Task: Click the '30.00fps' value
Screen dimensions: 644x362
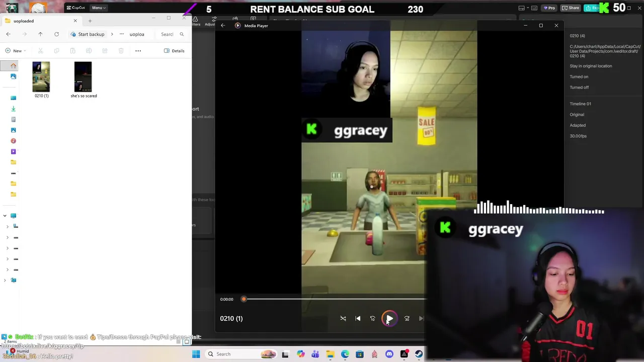Action: [578, 136]
